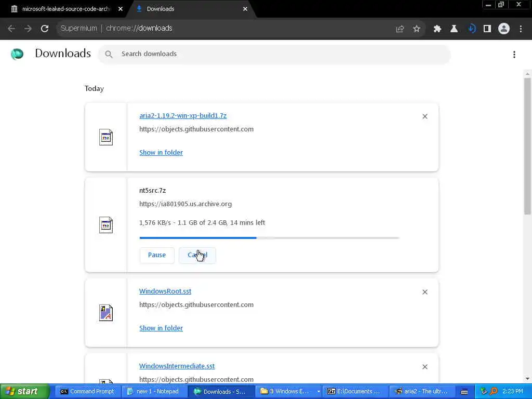Click the browser back arrow

(x=11, y=29)
